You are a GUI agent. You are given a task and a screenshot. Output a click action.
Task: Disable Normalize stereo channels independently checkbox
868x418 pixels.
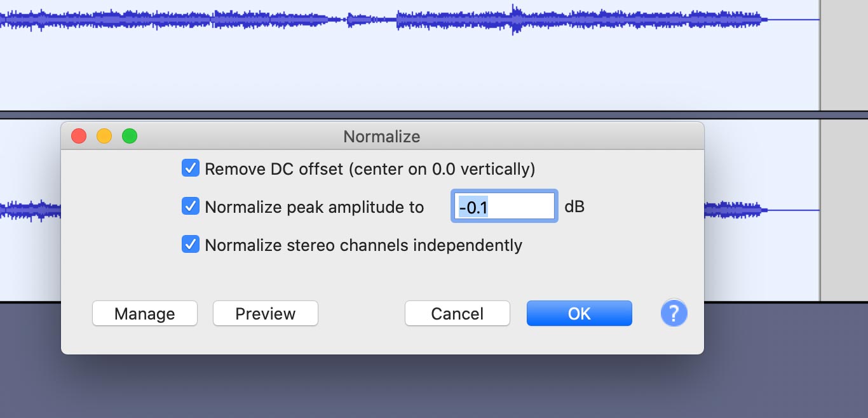coord(191,245)
